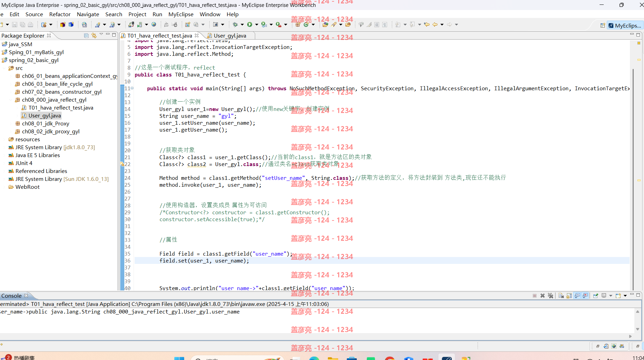Screen dimensions: 644x360
Task: Open the Package Explorer view menu triangle
Action: (101, 35)
